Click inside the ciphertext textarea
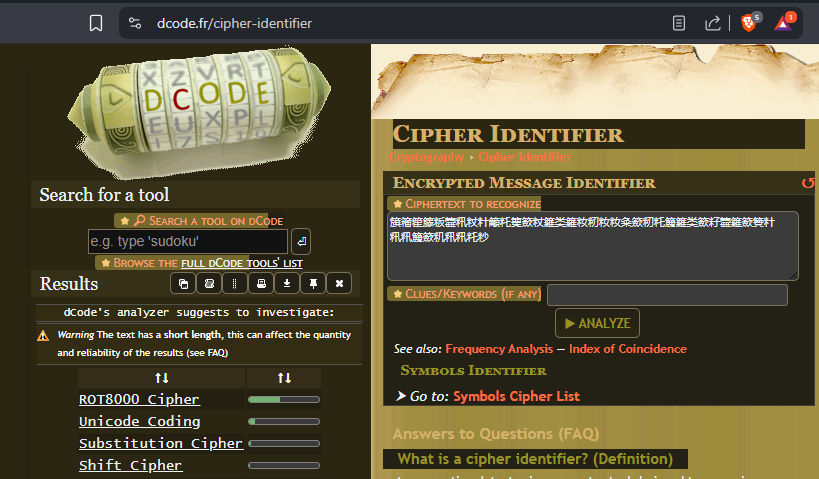Viewport: 819px width, 479px height. tap(592, 246)
